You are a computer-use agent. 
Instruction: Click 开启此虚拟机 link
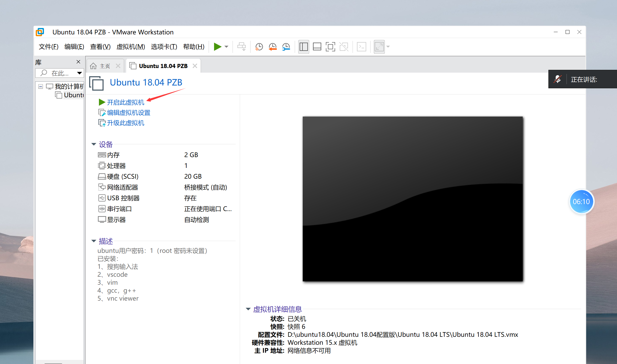125,102
